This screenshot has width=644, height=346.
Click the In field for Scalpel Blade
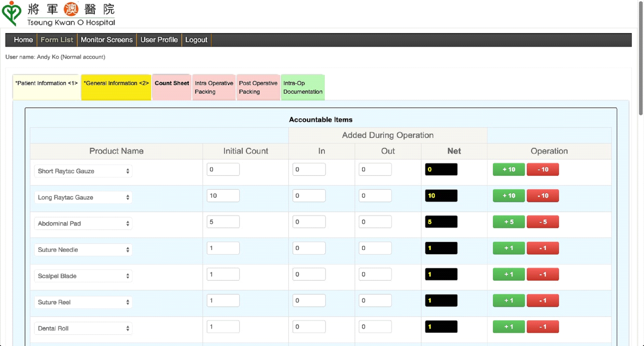309,274
